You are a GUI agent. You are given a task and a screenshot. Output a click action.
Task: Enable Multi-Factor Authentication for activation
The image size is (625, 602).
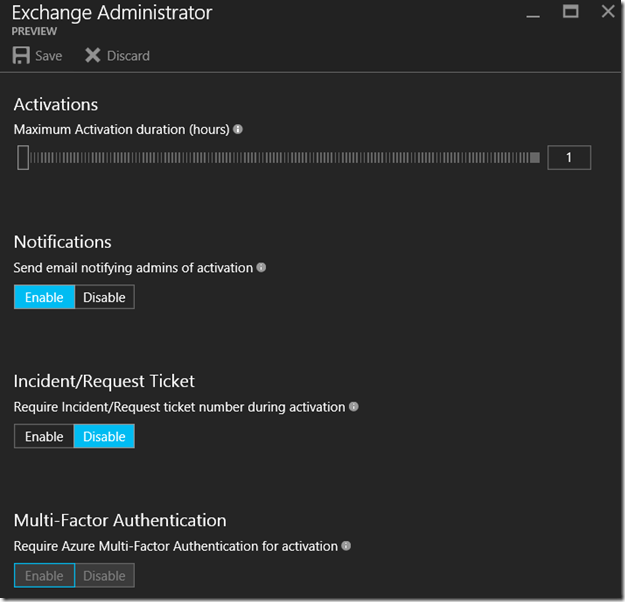point(44,575)
